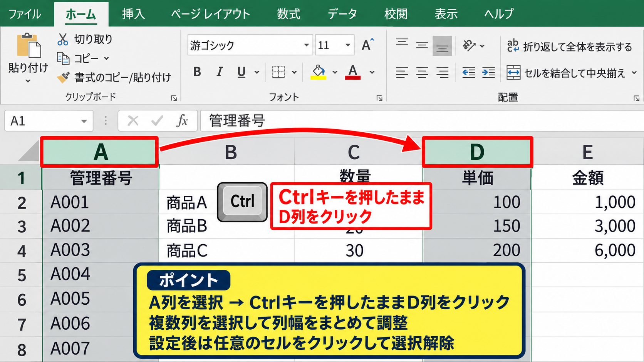
Task: Click セルを結合して中央揃え
Action: pyautogui.click(x=575, y=73)
